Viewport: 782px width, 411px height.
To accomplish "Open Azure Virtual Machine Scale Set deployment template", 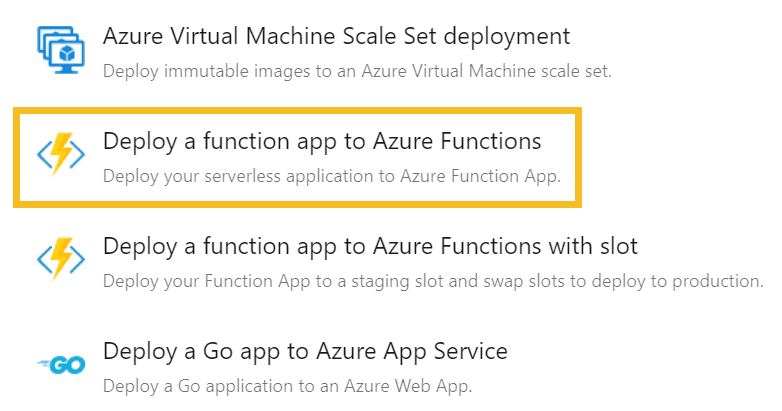I will tap(337, 36).
